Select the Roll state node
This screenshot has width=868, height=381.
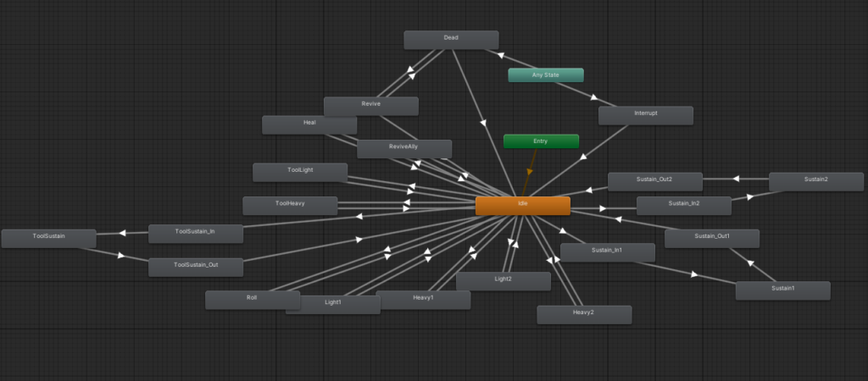pos(253,300)
